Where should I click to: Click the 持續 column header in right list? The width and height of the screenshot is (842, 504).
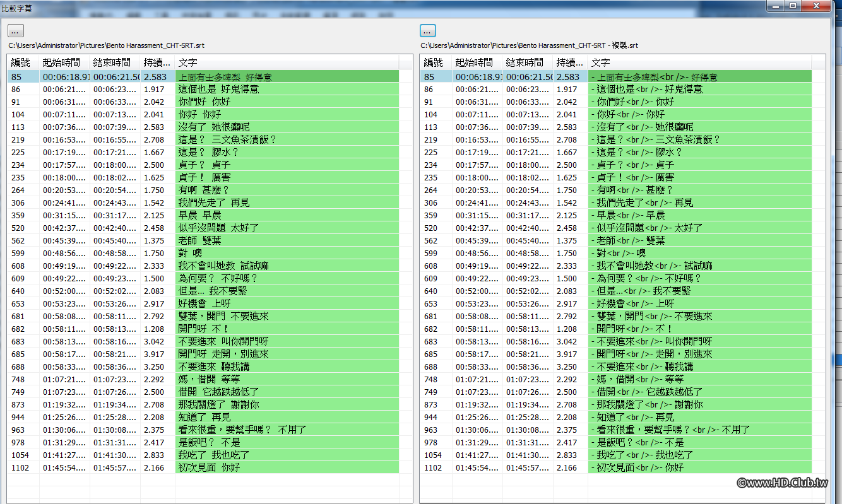tap(571, 62)
